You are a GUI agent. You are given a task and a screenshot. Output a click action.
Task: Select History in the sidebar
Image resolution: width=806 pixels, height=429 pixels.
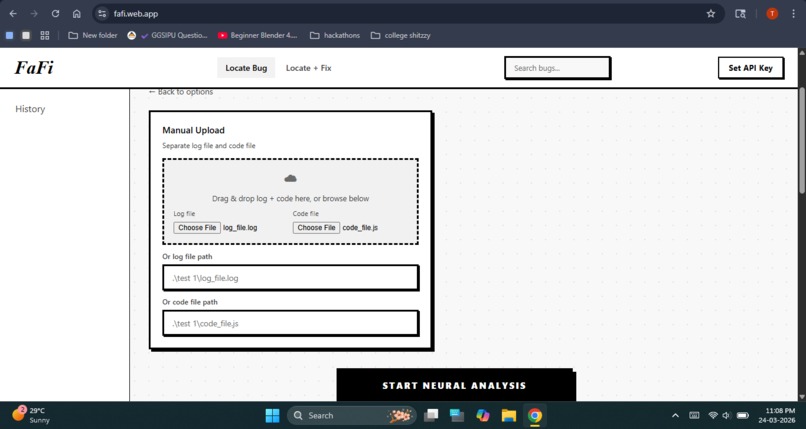click(x=30, y=109)
